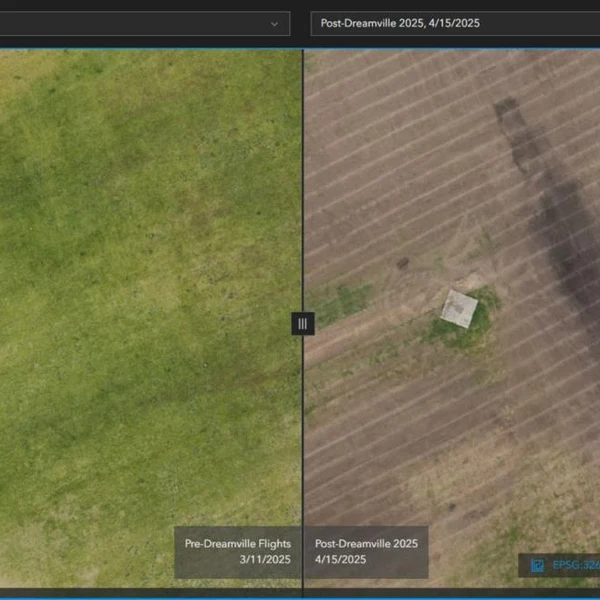Grab the swipe comparison slider handle
The image size is (600, 600).
(x=303, y=324)
